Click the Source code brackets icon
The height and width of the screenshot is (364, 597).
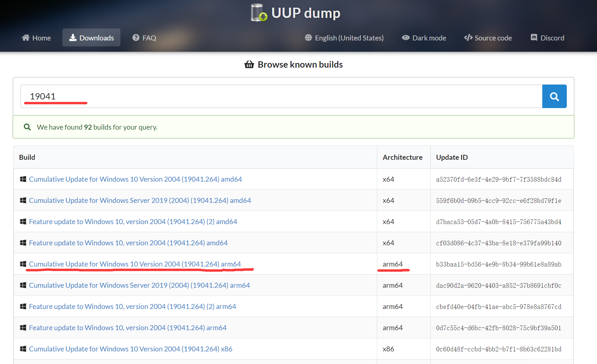(x=468, y=38)
